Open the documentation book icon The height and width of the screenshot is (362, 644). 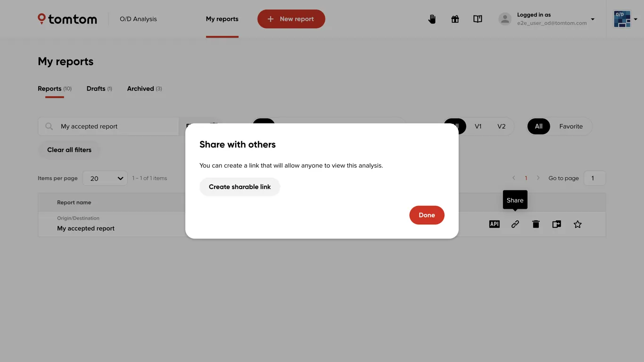click(x=478, y=19)
